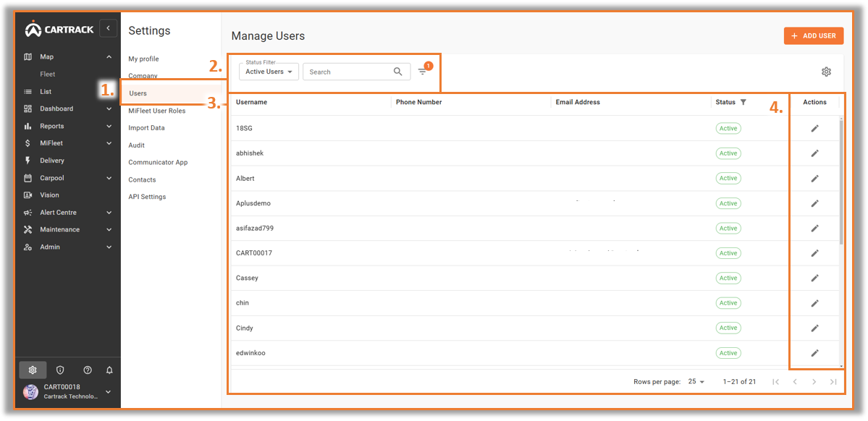Image resolution: width=868 pixels, height=421 pixels.
Task: Open API Settings
Action: tap(147, 197)
